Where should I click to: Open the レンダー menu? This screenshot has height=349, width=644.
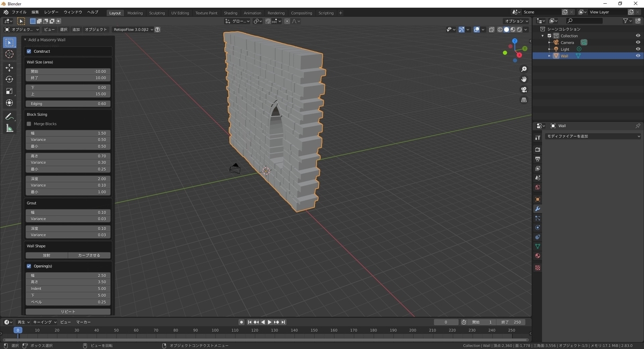52,12
